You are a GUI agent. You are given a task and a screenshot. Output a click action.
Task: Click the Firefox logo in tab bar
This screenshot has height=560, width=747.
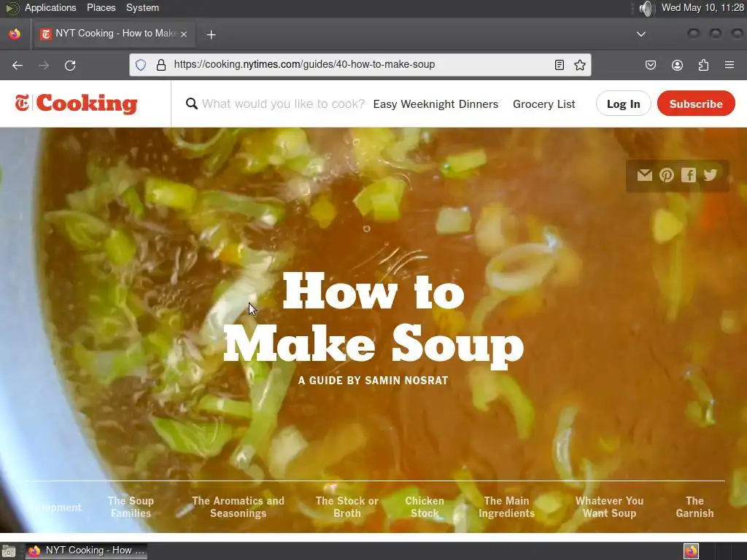15,34
